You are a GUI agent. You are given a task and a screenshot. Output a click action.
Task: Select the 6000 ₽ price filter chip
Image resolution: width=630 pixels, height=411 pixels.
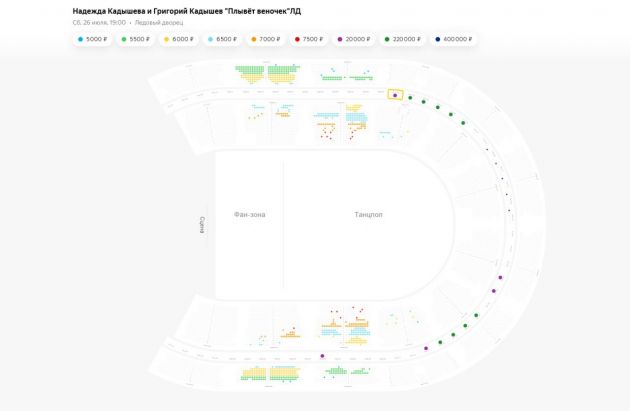[178, 39]
